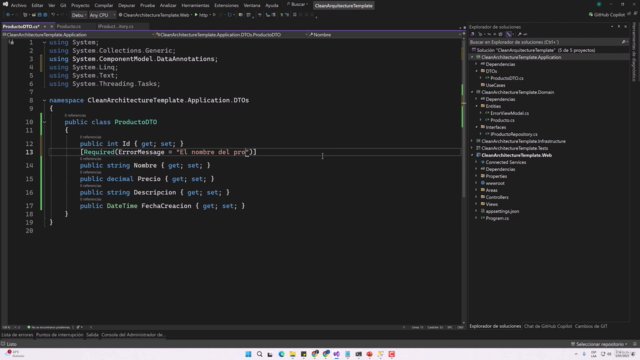Open the startup project CleanArchitectureTemplate.Web dropdown

point(155,15)
